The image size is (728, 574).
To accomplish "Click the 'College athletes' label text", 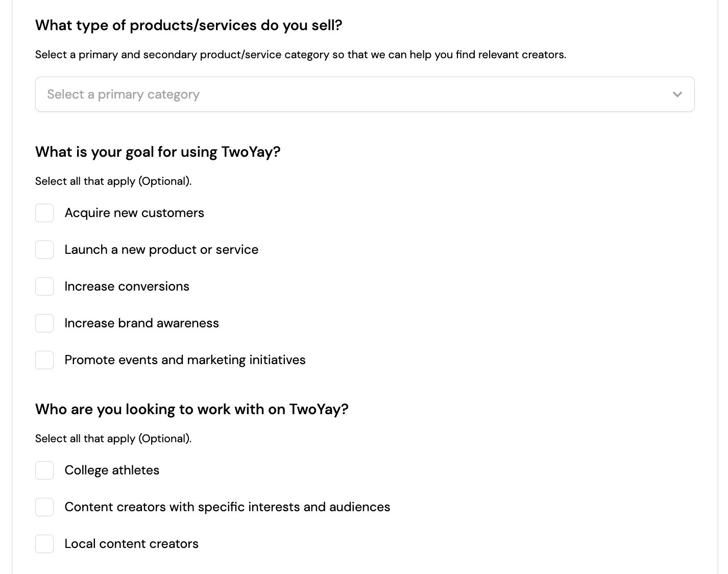I will coord(112,470).
